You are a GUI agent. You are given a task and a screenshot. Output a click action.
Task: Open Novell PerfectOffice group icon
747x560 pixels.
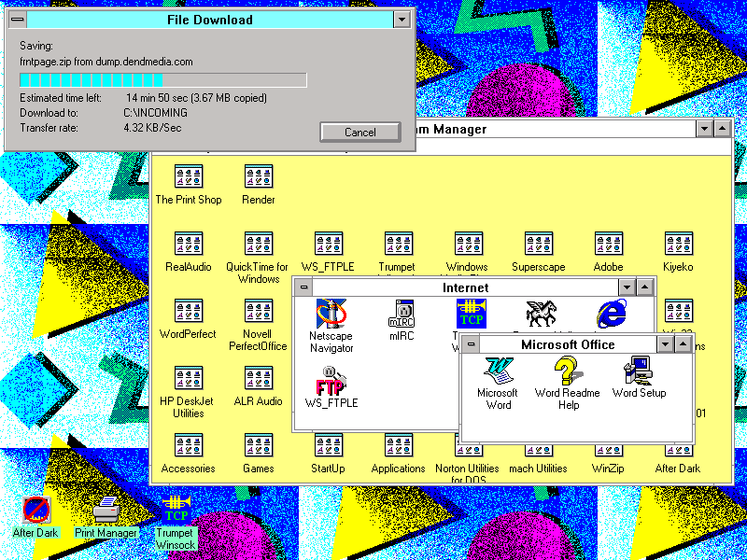tap(259, 311)
